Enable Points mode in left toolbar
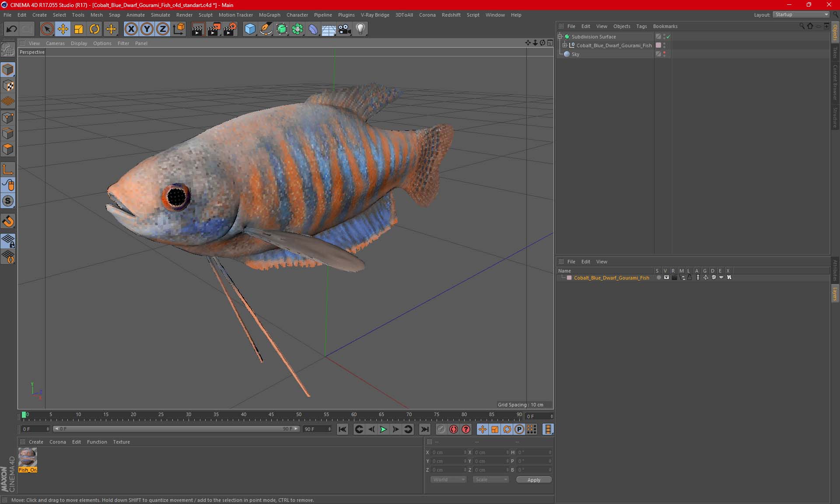Screen dimensions: 840x504 (x=8, y=118)
